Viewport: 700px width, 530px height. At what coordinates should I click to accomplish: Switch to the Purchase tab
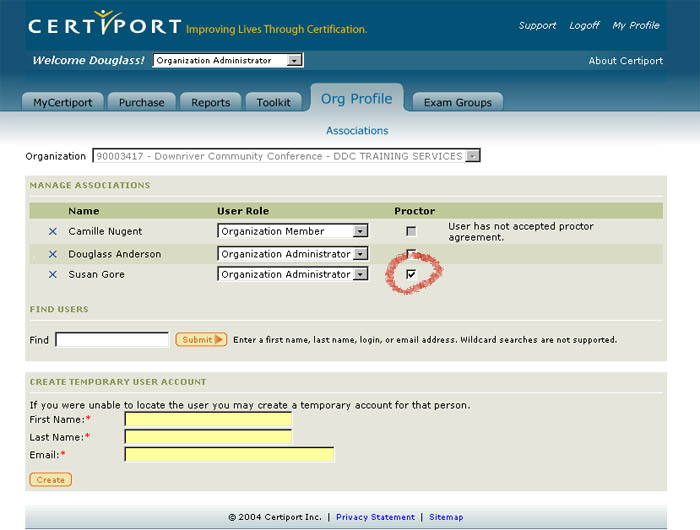pyautogui.click(x=142, y=102)
